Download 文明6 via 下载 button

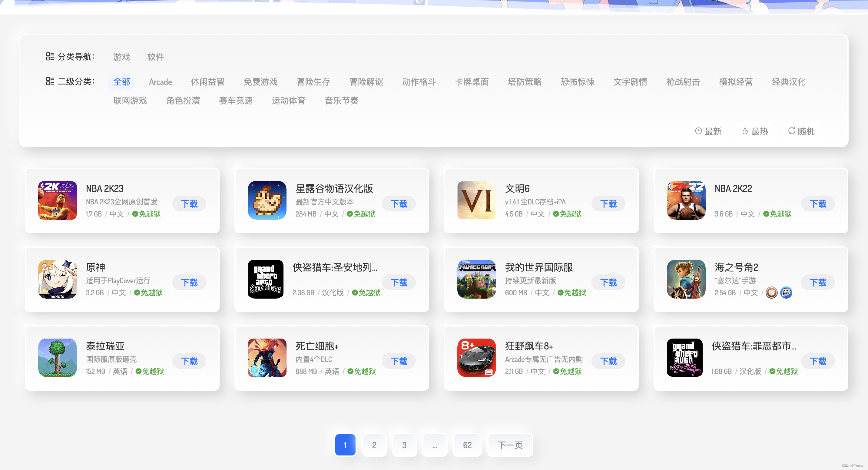point(608,204)
